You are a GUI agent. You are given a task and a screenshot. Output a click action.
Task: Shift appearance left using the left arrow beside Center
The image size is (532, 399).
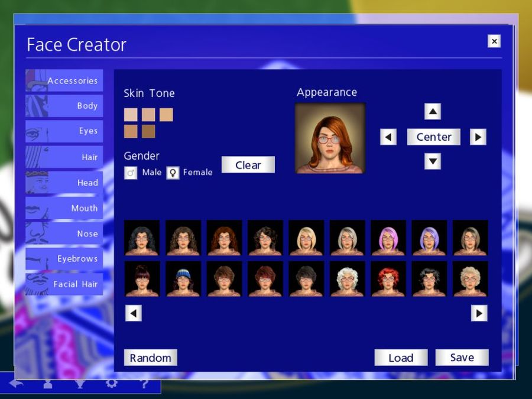(388, 137)
